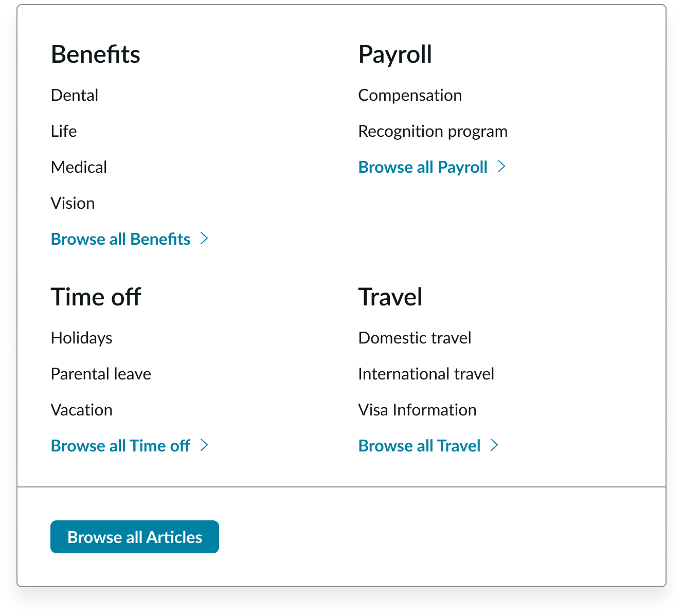Select the Vacation menu item
This screenshot has height=616, width=683.
click(x=81, y=410)
